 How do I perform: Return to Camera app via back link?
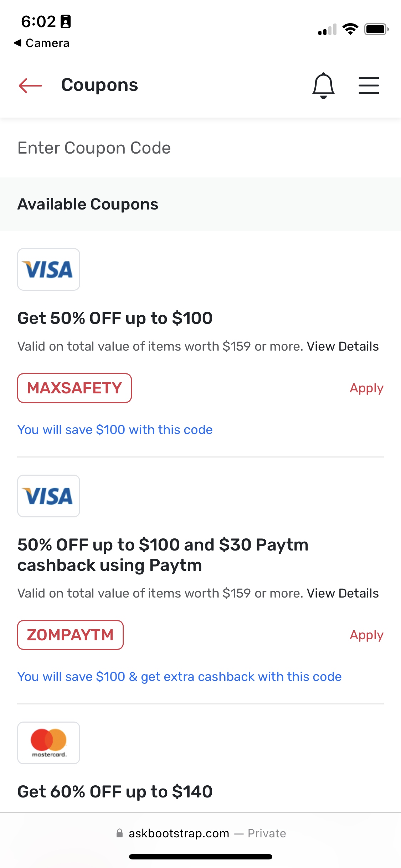tap(42, 43)
